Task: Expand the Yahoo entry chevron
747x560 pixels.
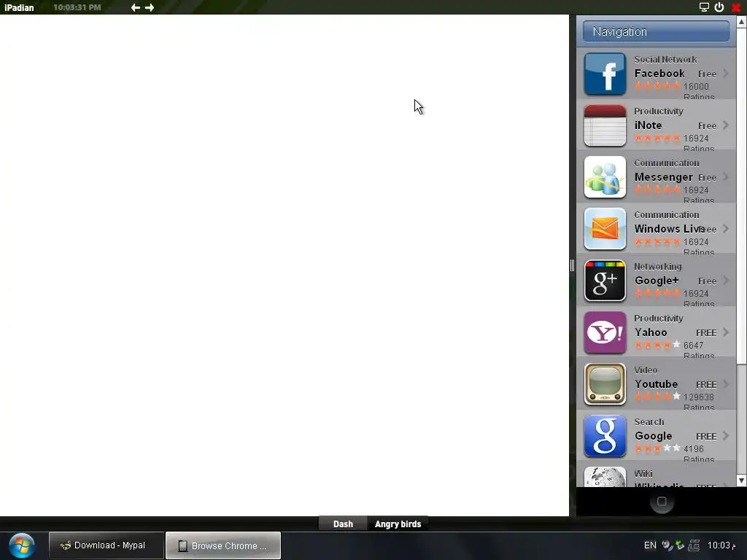Action: point(726,332)
